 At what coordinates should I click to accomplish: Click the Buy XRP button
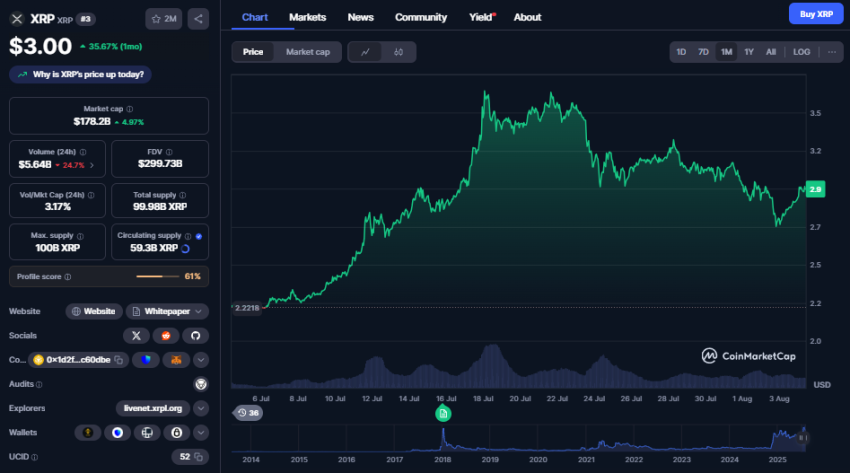tap(816, 14)
